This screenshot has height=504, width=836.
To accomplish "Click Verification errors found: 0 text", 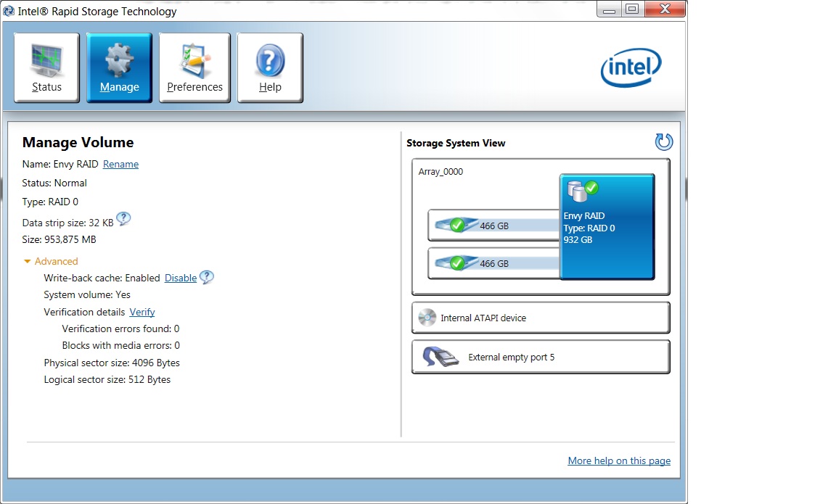I will pos(120,329).
